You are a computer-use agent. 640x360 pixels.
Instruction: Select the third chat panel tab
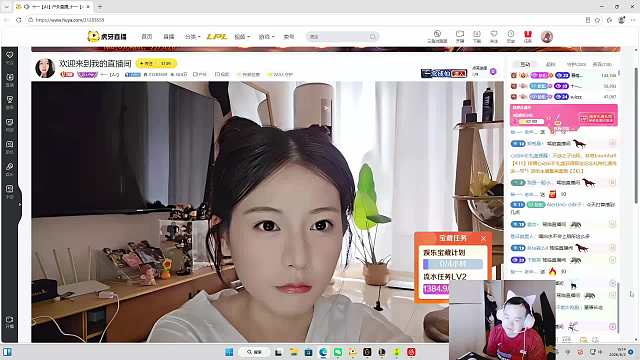tap(576, 64)
